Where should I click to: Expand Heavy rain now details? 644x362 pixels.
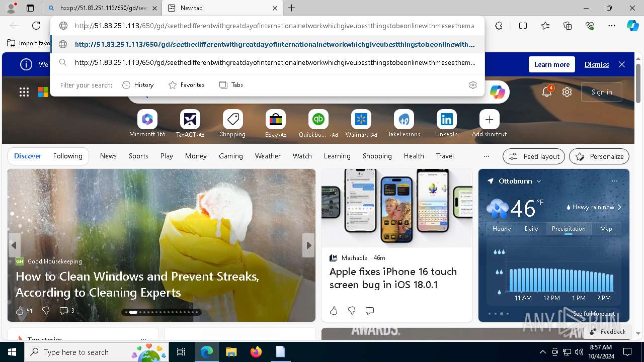594,207
